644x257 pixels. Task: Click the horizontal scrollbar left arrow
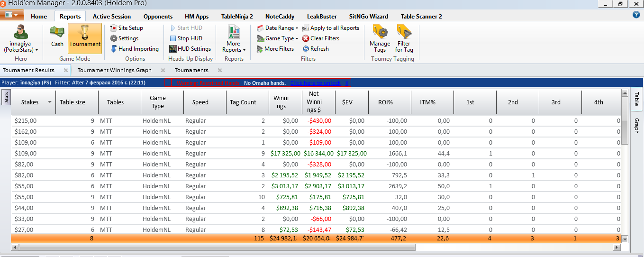(x=15, y=247)
